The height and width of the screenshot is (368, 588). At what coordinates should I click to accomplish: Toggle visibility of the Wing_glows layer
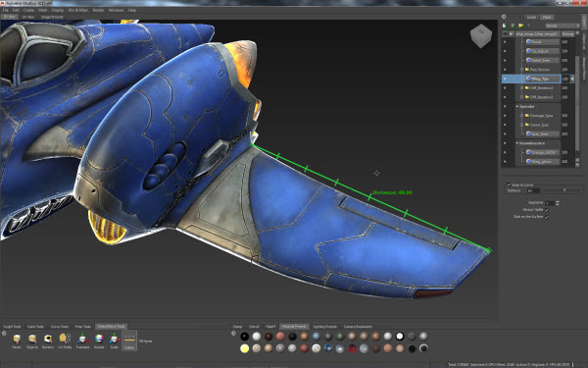click(x=505, y=162)
